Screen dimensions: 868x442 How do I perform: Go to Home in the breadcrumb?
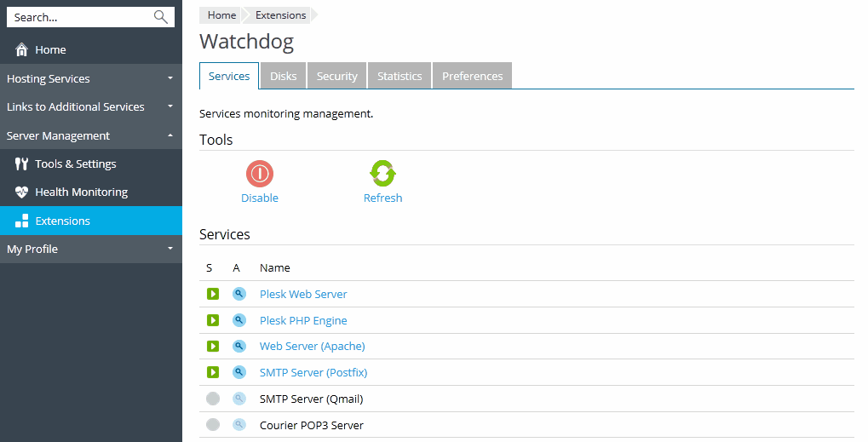221,15
